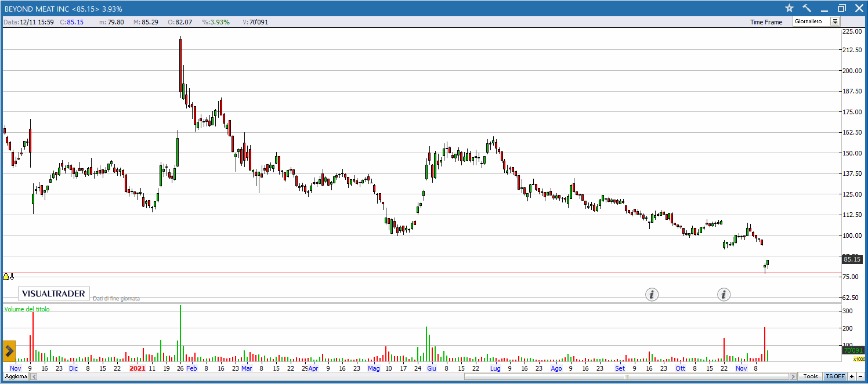Image resolution: width=868 pixels, height=384 pixels.
Task: Click the C: 85.15 close value in data bar
Action: click(x=72, y=22)
